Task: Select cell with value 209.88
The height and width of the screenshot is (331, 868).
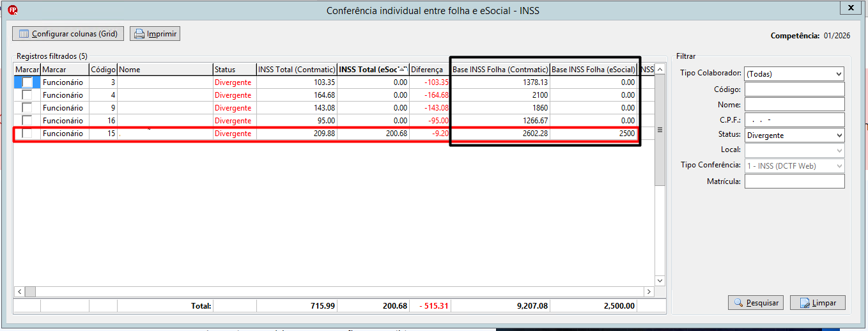Action: pyautogui.click(x=297, y=134)
